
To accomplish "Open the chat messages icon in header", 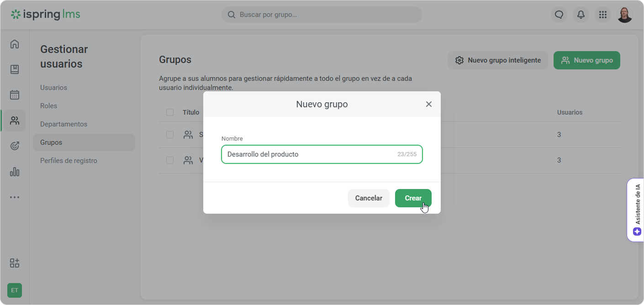I will [x=559, y=15].
